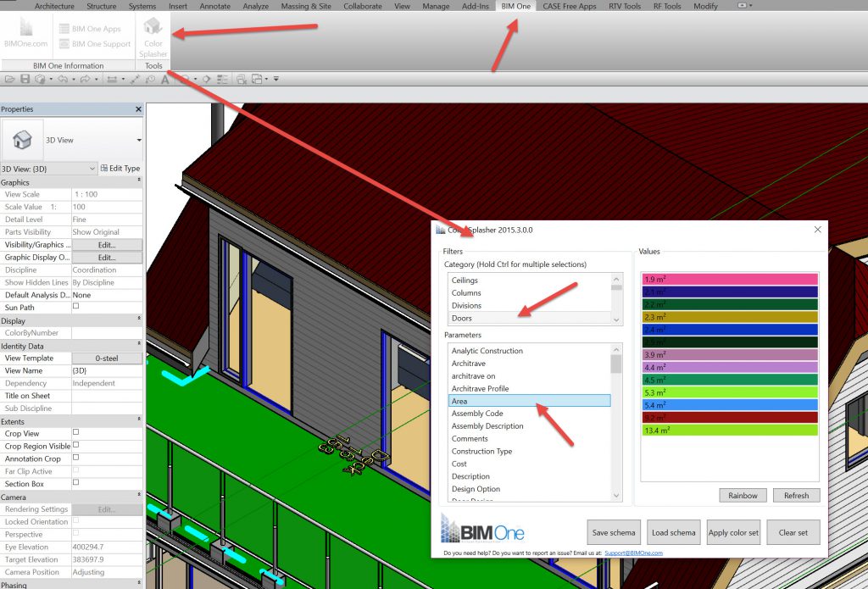Click the Save icon in quick access toolbar
The width and height of the screenshot is (868, 589).
pos(25,80)
